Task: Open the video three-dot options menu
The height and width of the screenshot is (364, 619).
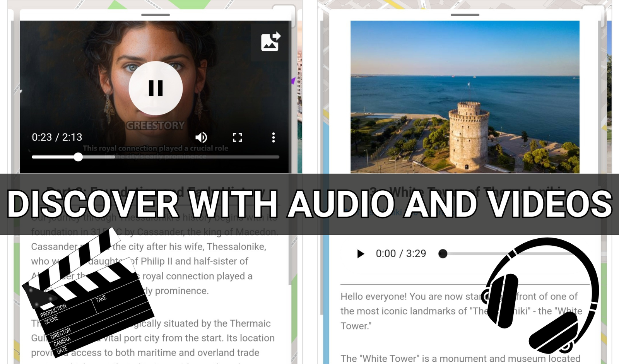Action: (274, 137)
